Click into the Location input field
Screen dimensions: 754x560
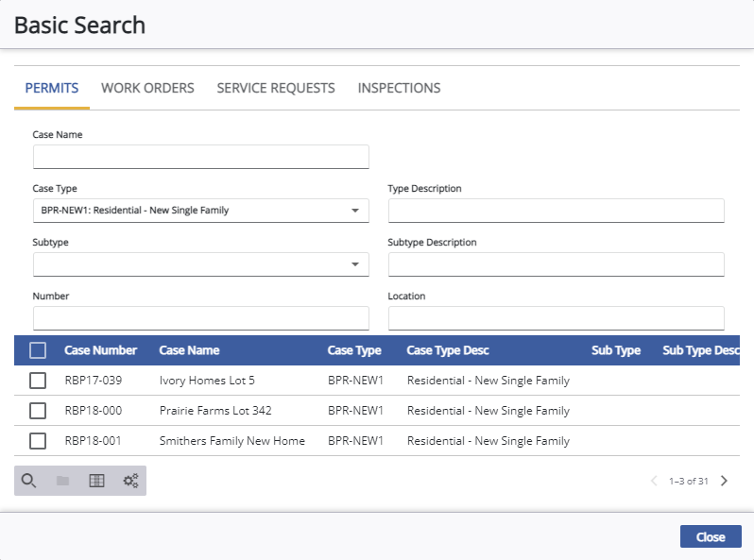[x=556, y=318]
